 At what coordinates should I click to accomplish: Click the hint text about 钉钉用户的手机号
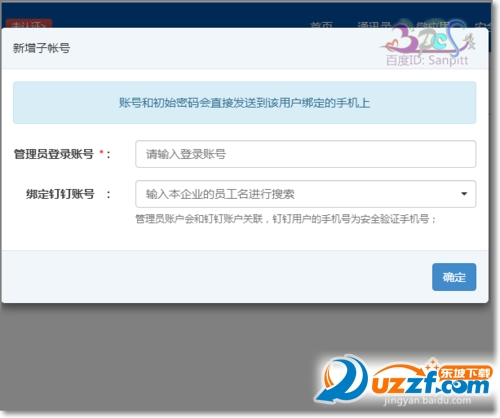(285, 219)
